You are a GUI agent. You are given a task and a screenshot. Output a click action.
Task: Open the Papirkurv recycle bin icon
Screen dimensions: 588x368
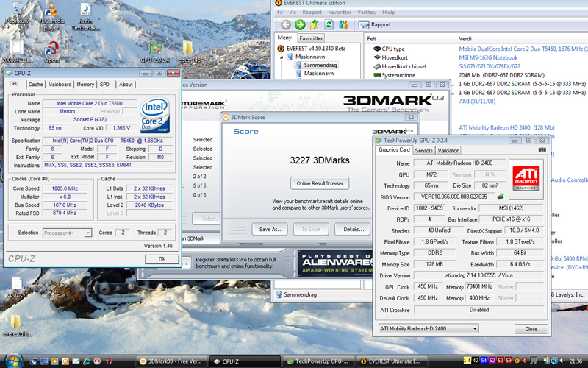point(17,13)
